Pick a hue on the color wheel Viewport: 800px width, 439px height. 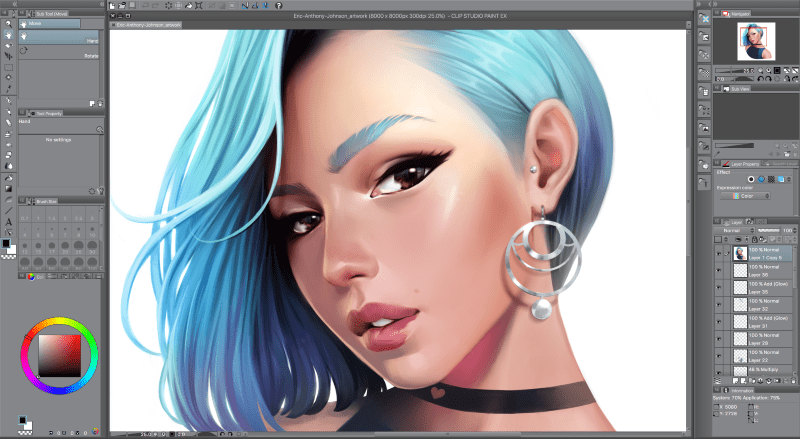[60, 319]
